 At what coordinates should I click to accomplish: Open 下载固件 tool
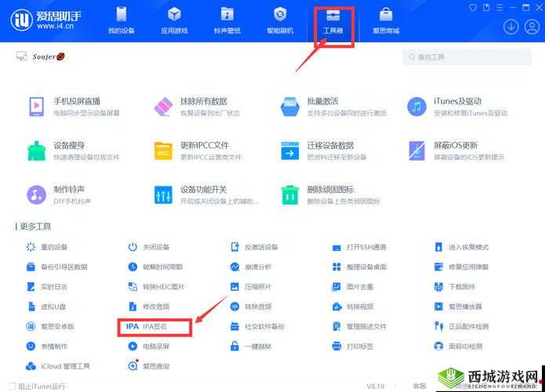coord(455,287)
